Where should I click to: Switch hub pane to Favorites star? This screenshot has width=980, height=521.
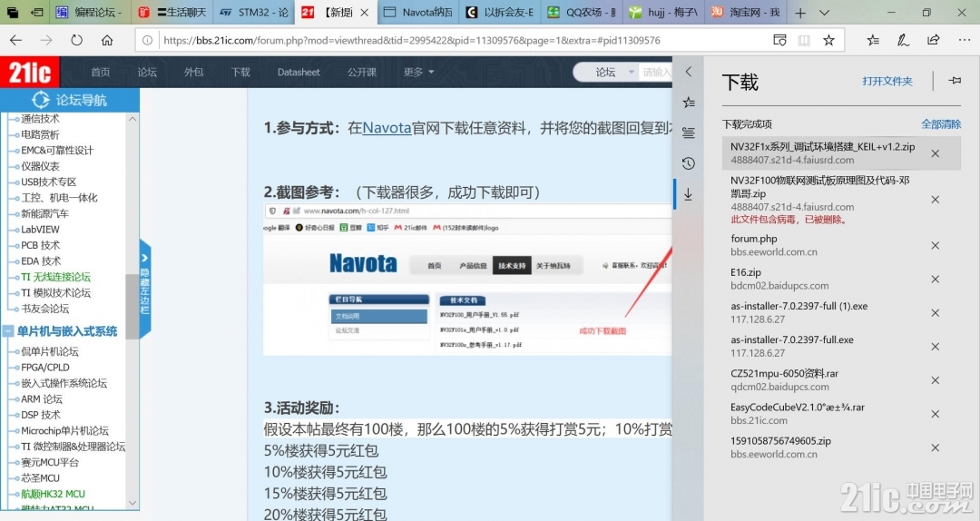(x=688, y=102)
